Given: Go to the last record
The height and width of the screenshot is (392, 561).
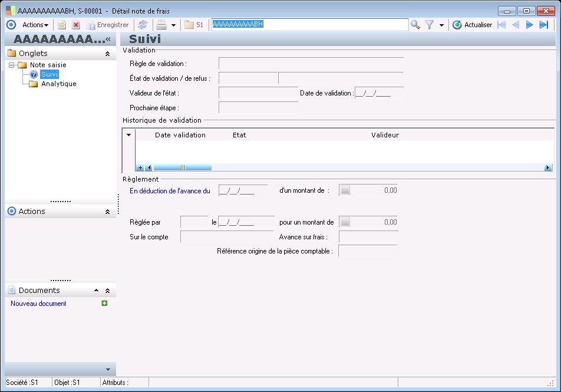Looking at the screenshot, I should (x=543, y=25).
